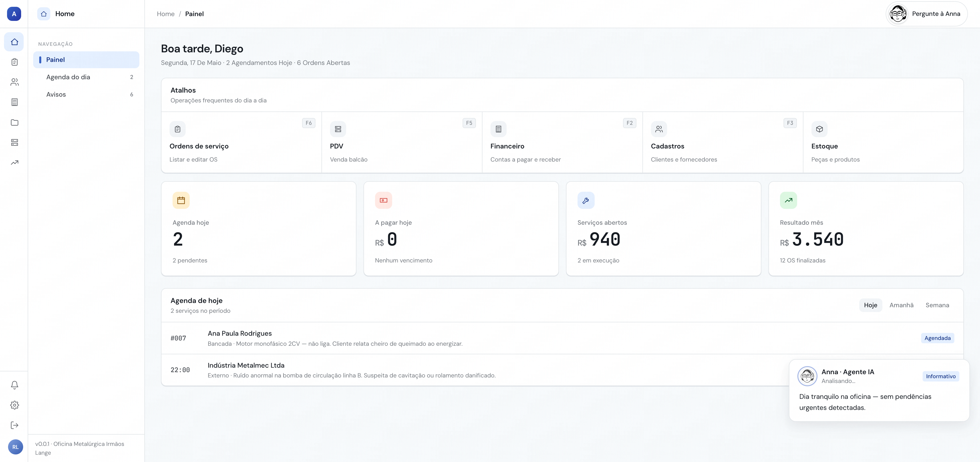Open the PDV Venda balcão shortcut
Viewport: 980px width, 462px height.
click(x=402, y=143)
